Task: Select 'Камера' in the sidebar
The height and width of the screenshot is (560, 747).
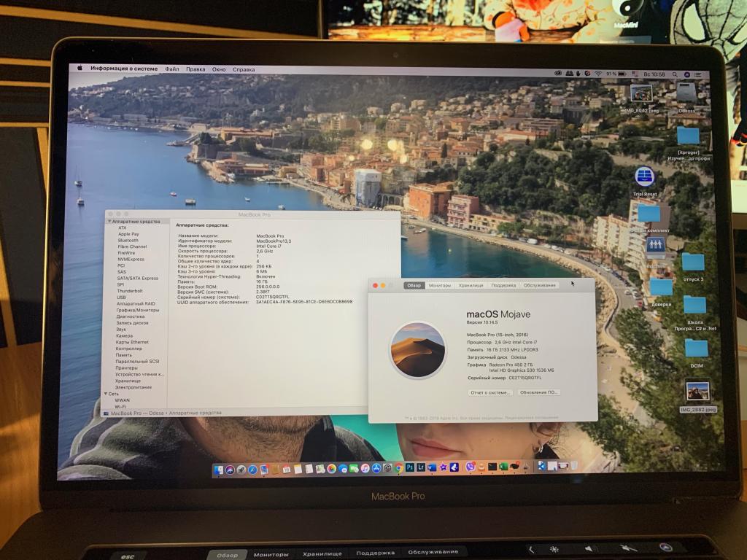Action: coord(124,335)
